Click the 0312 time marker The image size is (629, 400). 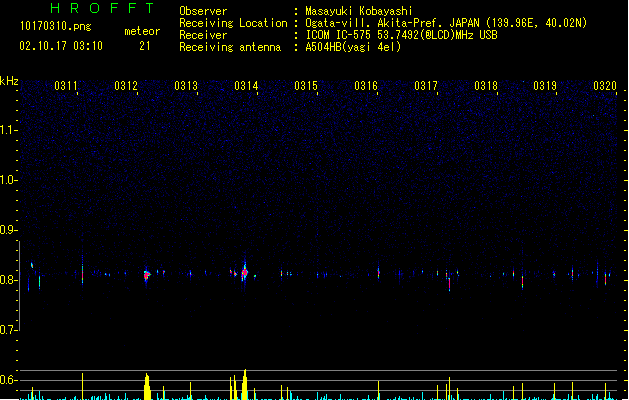126,86
